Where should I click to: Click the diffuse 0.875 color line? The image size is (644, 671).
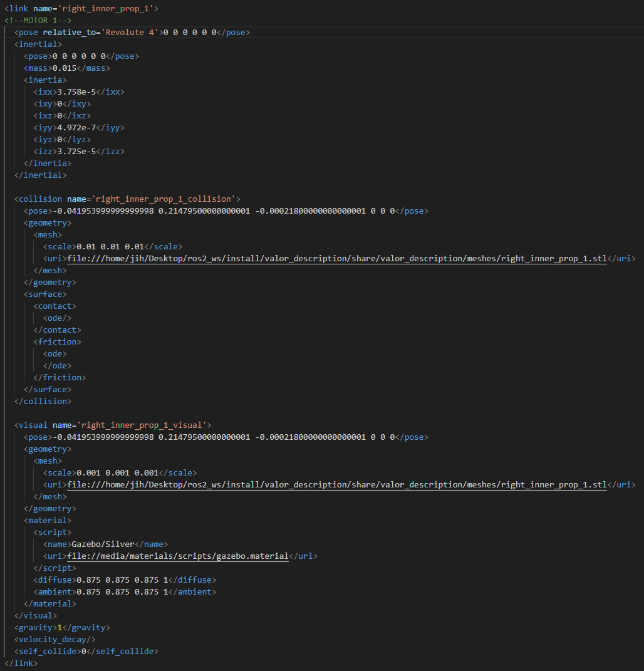[x=125, y=580]
